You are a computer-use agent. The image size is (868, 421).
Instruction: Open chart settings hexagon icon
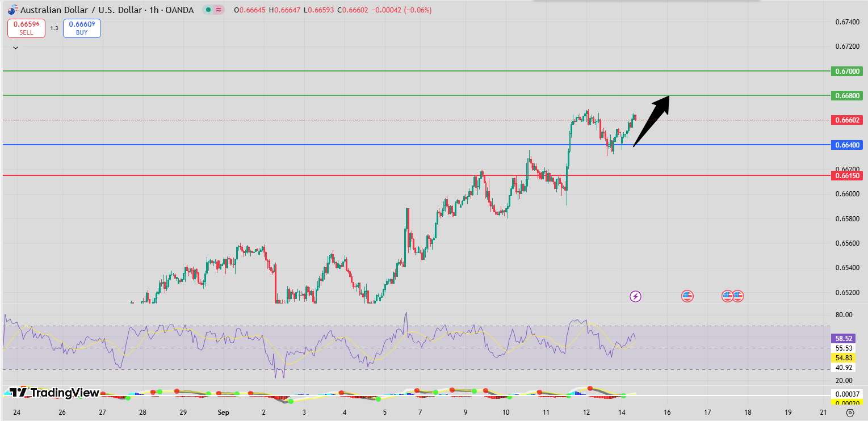[x=850, y=412]
